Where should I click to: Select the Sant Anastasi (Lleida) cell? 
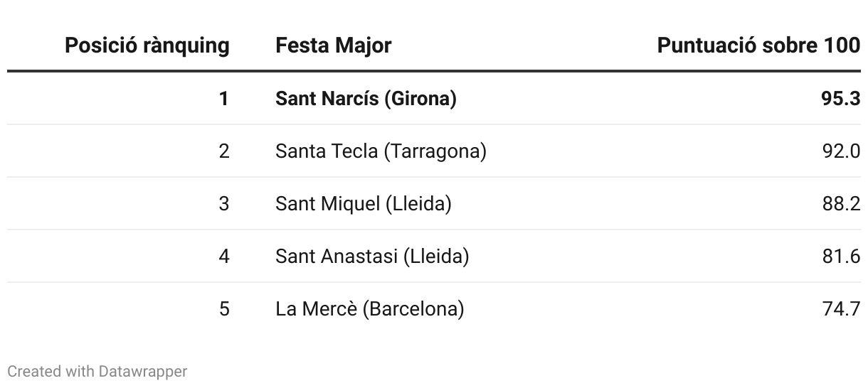(x=372, y=257)
